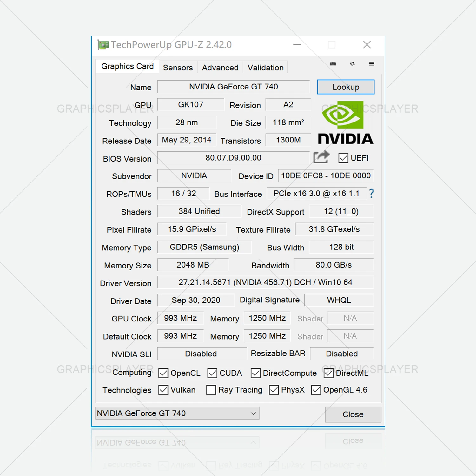Image resolution: width=476 pixels, height=476 pixels.
Task: Switch to the Sensors tab
Action: pyautogui.click(x=178, y=68)
